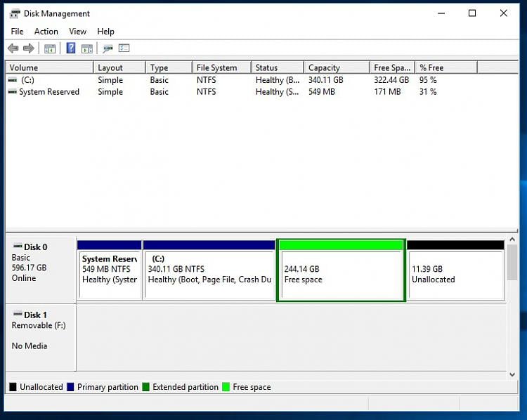Click the Disk 1 Removable (F:) label
527x420 pixels.
(x=41, y=338)
